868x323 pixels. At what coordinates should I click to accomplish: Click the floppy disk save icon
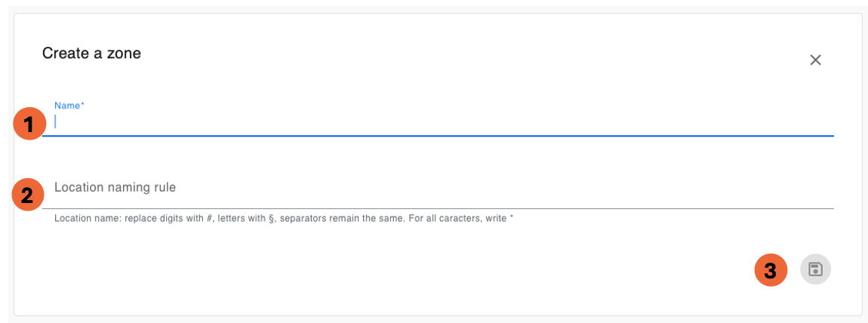click(815, 269)
